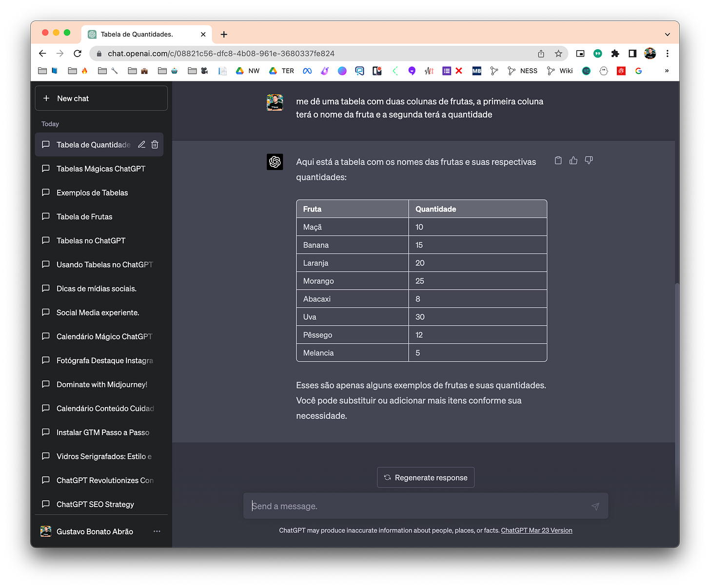Image resolution: width=710 pixels, height=588 pixels.
Task: Click the Fruta table header
Action: 353,209
